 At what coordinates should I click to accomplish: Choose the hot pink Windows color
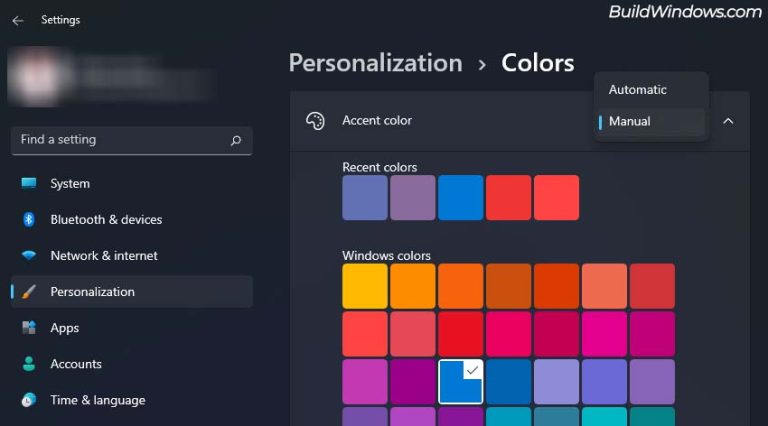(x=604, y=334)
